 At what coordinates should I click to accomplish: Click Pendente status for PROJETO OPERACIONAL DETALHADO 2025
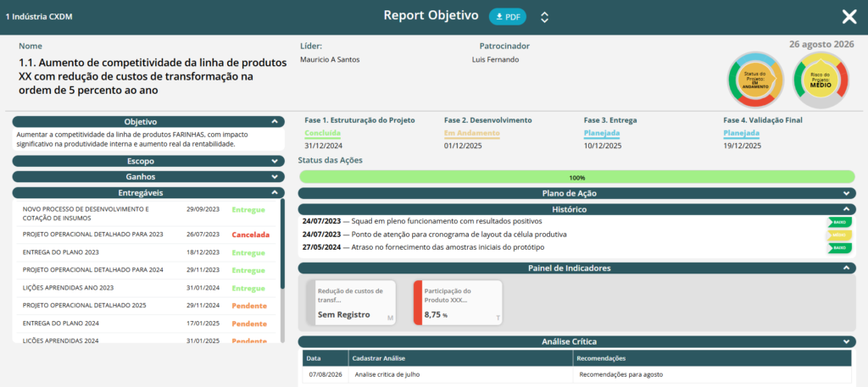249,306
